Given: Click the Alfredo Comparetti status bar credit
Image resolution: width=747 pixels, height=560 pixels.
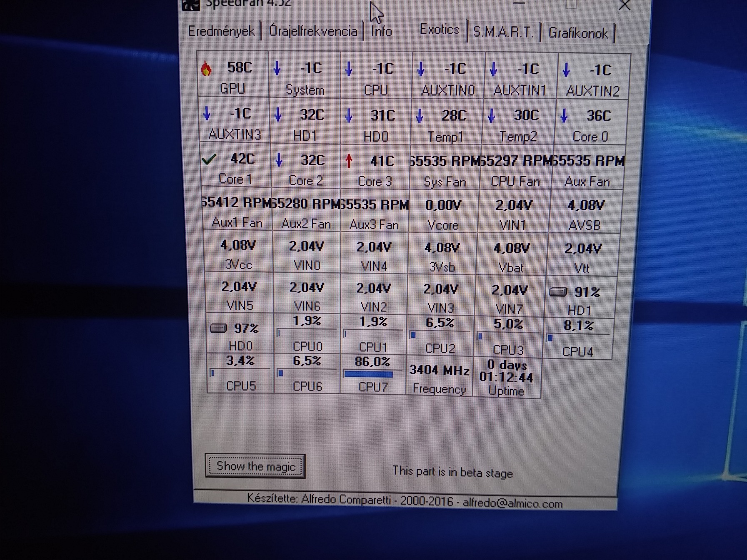Looking at the screenshot, I should coord(405,501).
